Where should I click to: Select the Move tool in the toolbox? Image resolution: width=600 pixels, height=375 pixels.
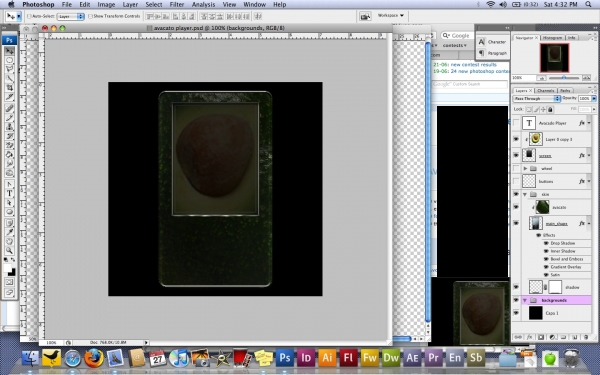(x=10, y=51)
